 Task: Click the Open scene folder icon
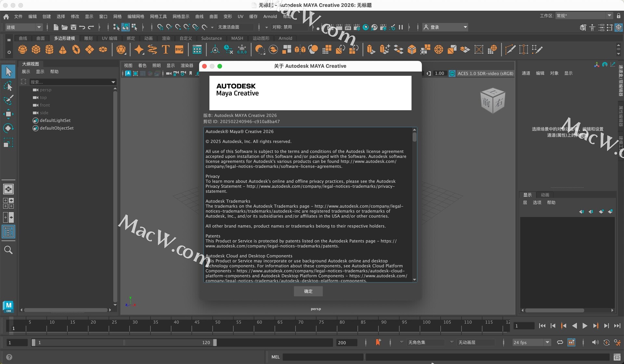coord(65,27)
